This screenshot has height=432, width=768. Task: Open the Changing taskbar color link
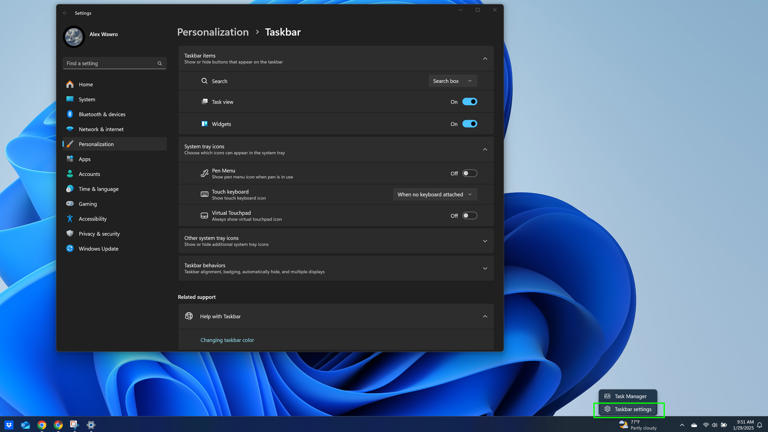227,340
